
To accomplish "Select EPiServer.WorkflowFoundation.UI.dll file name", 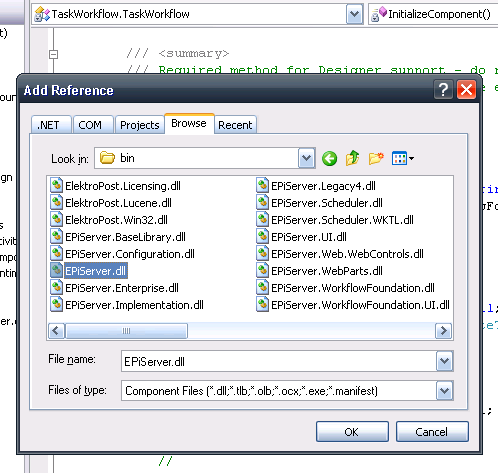I will 360,305.
